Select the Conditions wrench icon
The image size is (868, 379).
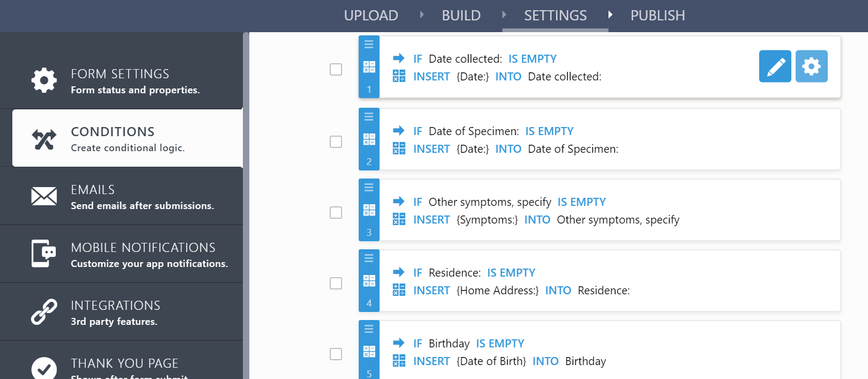43,138
